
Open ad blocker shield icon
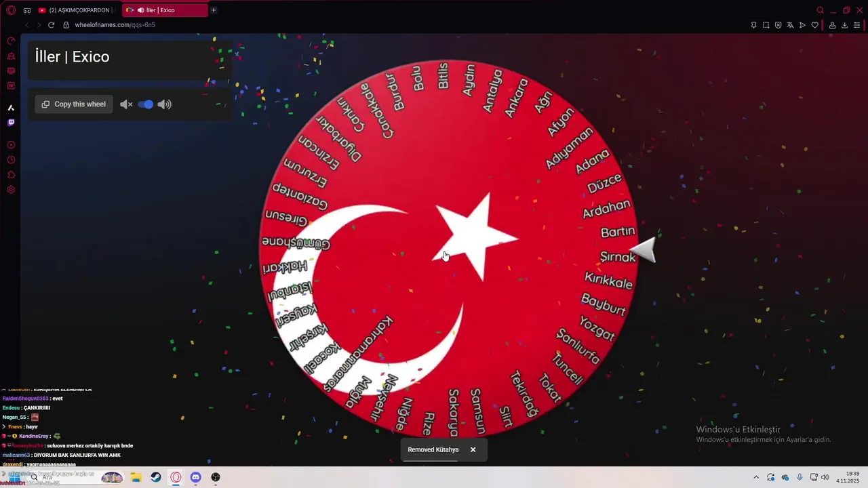[778, 25]
